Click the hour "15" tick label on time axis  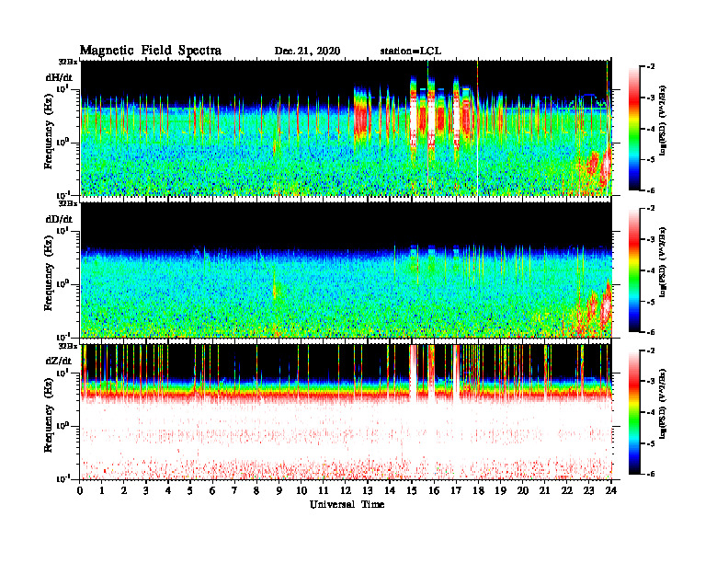tap(412, 491)
